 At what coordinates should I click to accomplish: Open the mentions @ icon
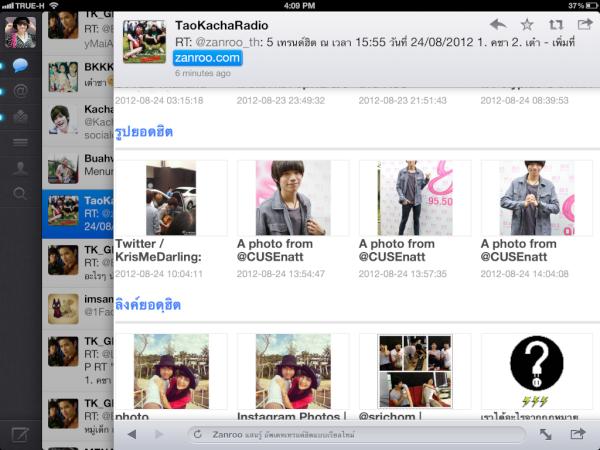coord(20,91)
